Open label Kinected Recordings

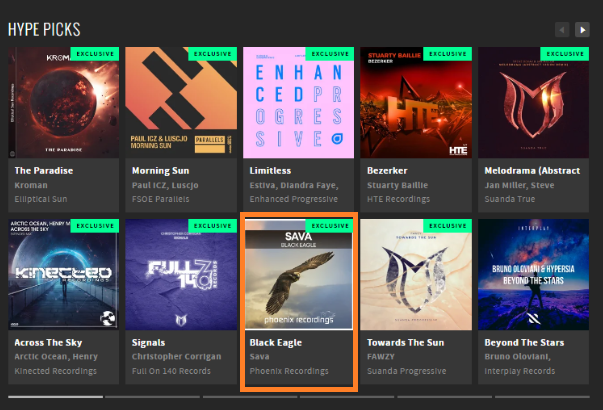[55, 371]
